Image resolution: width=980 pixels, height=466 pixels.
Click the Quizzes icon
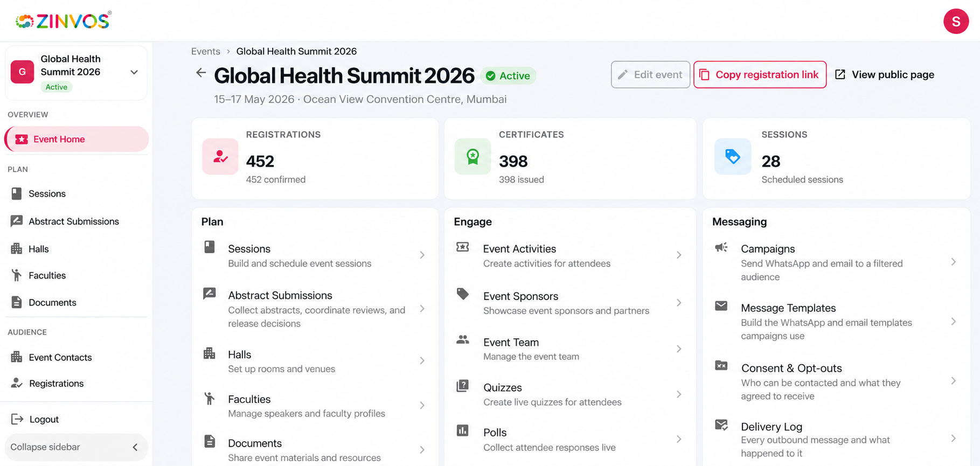tap(463, 386)
